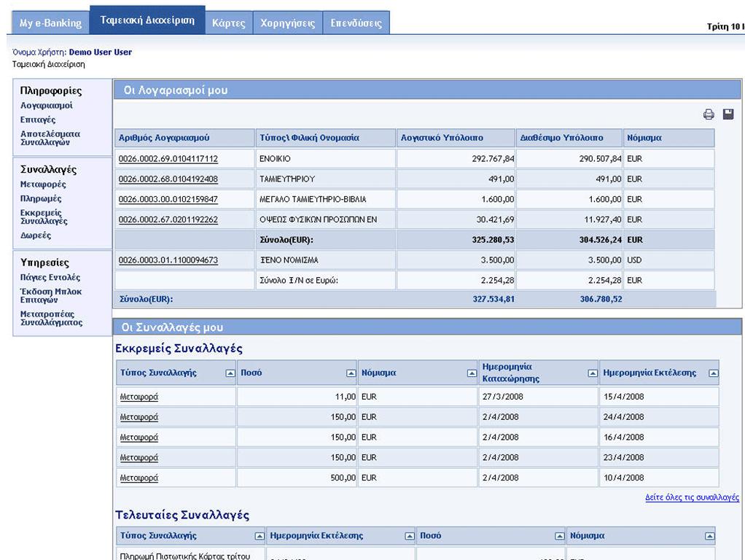Print the accounts list via printer icon
The image size is (745, 560).
(x=709, y=114)
